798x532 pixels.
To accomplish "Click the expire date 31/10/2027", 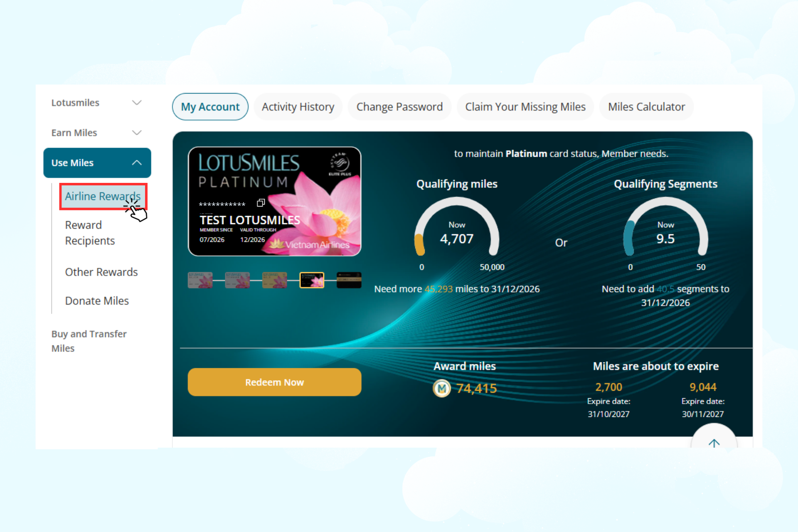I will coord(608,414).
